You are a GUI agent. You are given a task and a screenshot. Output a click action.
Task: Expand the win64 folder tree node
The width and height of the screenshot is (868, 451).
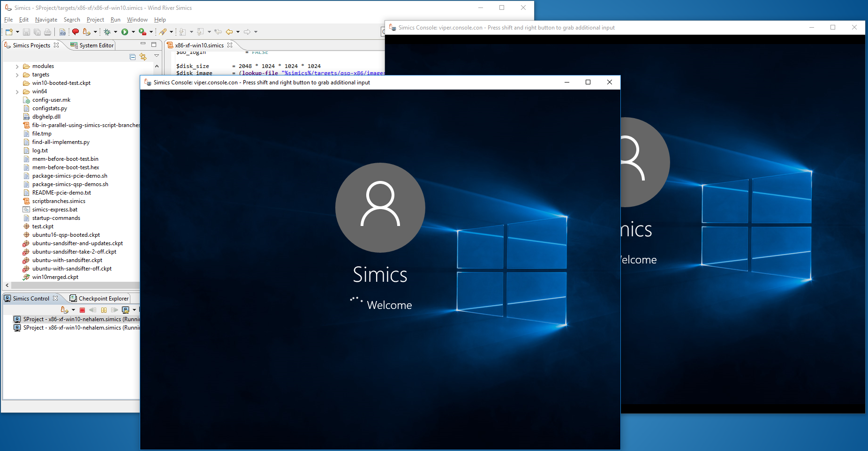coord(17,92)
